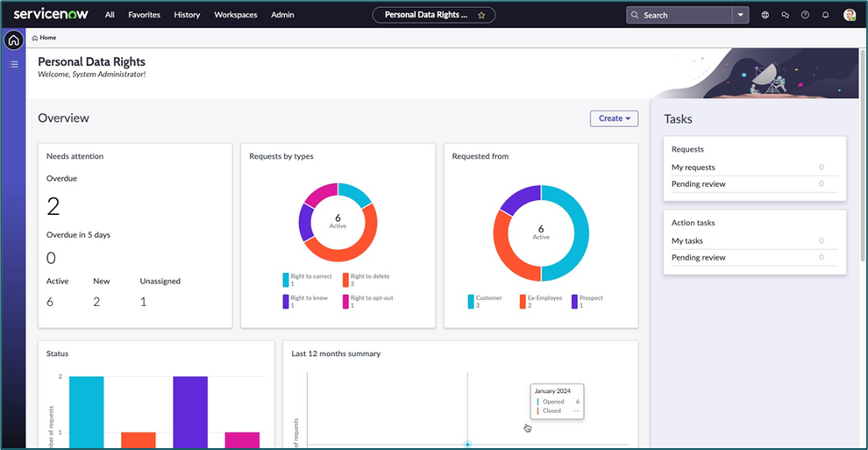Open the chat conversations icon
The width and height of the screenshot is (868, 450).
[x=785, y=15]
